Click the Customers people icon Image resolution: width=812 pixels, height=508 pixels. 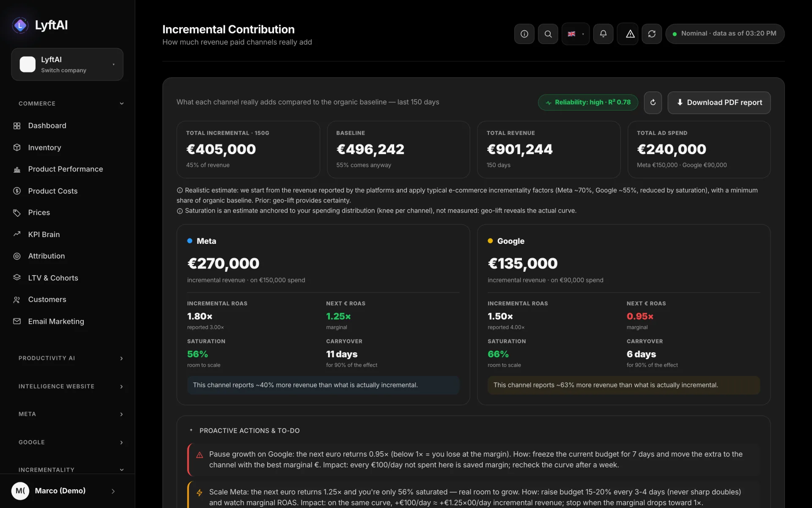[x=17, y=300]
